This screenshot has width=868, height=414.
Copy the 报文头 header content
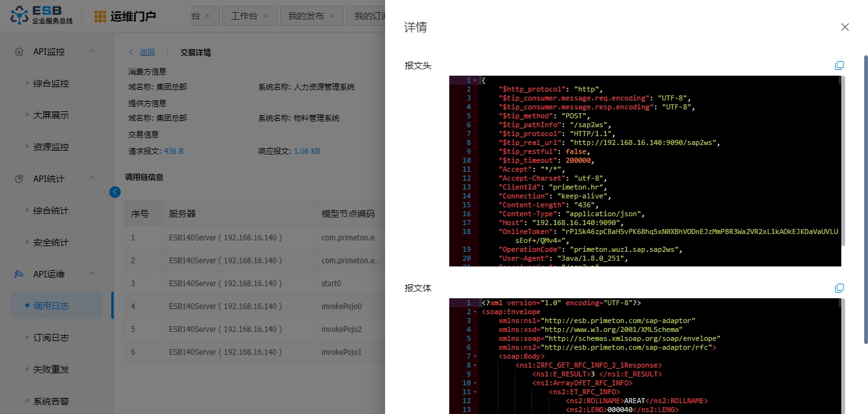[839, 65]
